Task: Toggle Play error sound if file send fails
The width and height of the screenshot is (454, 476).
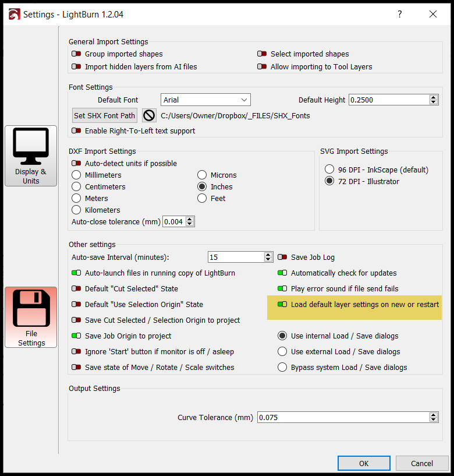Action: [282, 288]
